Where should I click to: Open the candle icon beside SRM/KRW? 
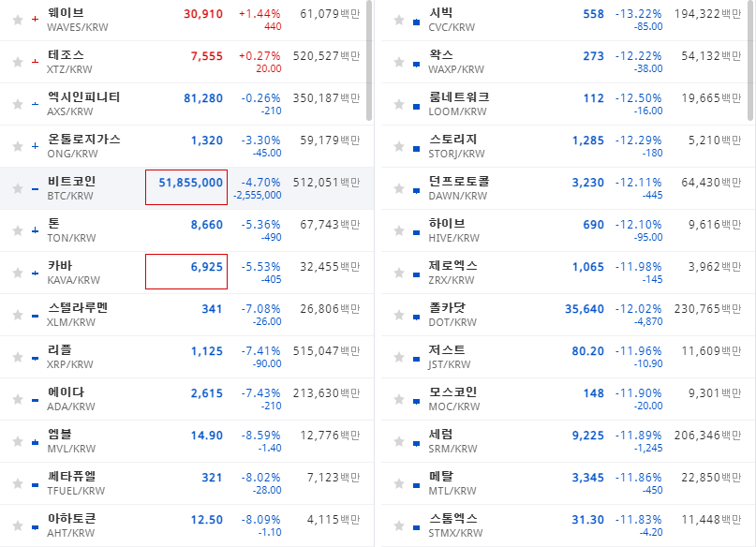417,443
